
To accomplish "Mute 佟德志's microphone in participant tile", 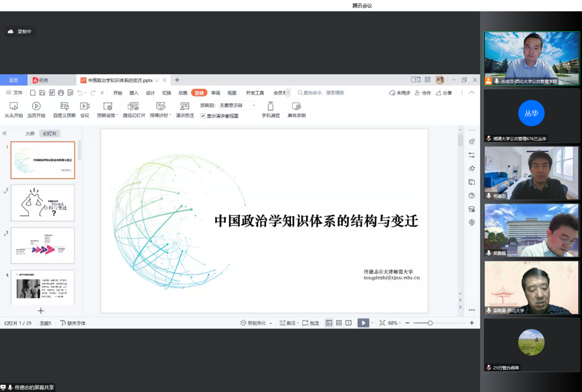I will pos(488,196).
